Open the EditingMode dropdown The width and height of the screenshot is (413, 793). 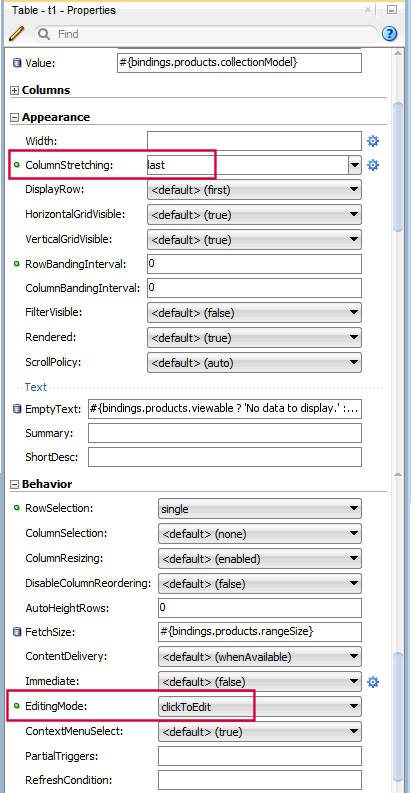pos(260,707)
